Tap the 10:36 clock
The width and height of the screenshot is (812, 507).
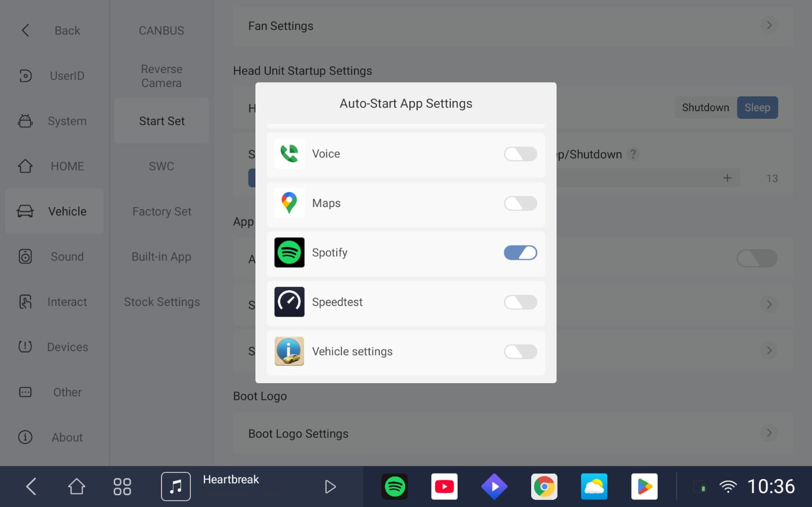point(771,486)
